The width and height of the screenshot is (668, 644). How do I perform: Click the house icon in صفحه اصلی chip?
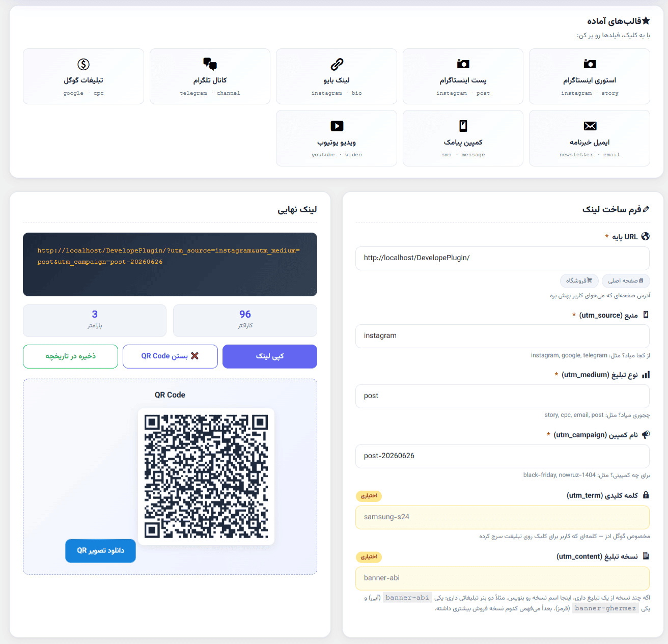tap(641, 281)
